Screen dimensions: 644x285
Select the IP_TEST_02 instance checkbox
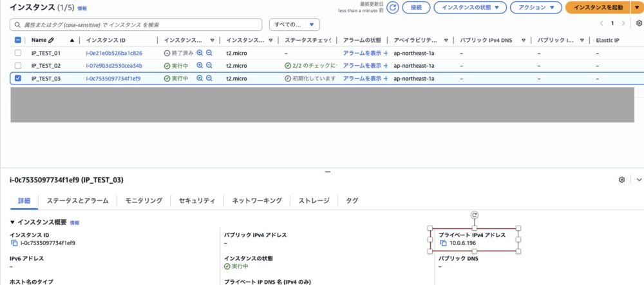pyautogui.click(x=18, y=66)
